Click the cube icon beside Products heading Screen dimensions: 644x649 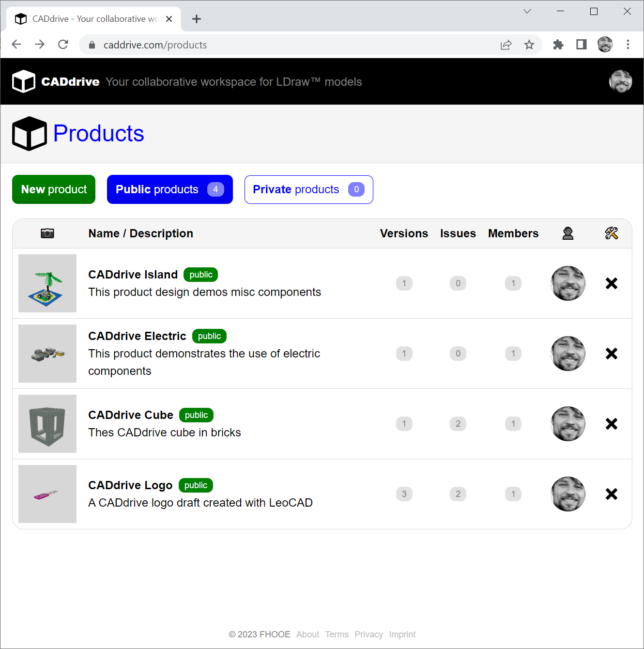coord(30,134)
